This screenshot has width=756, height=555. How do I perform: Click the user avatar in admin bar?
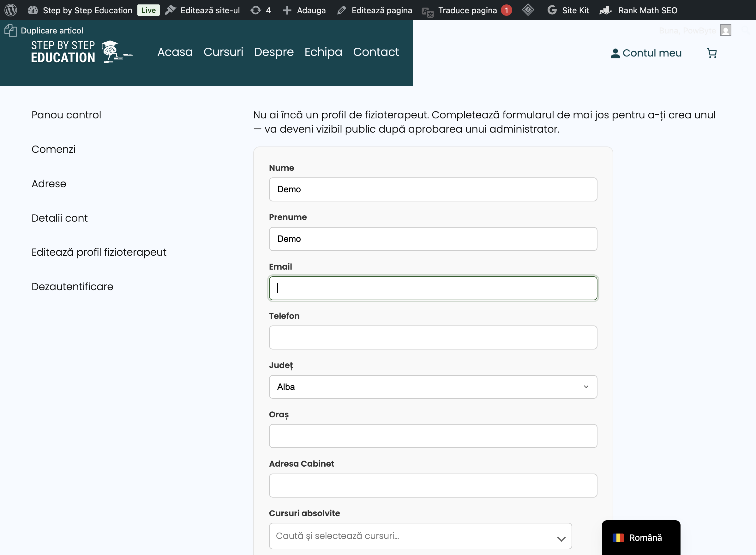725,30
